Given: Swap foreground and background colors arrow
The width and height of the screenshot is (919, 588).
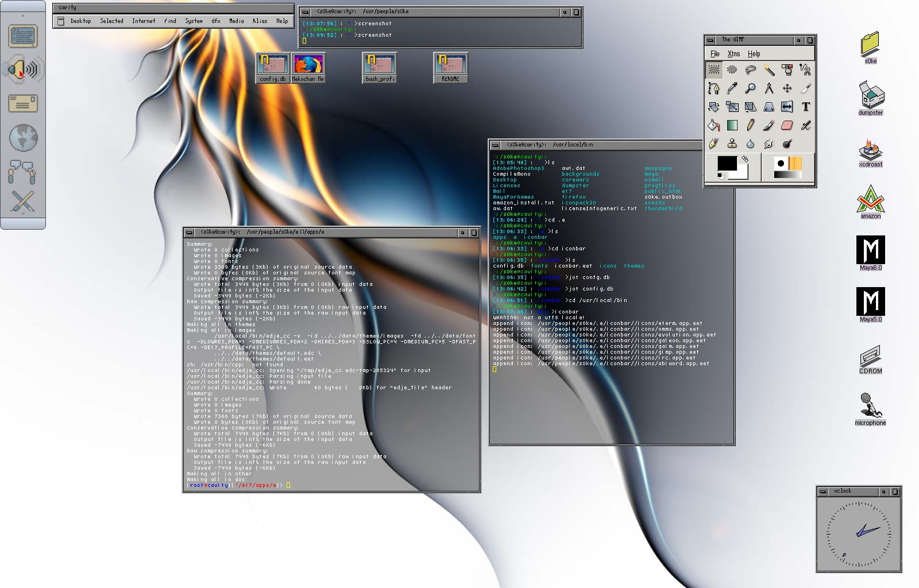Looking at the screenshot, I should pos(744,159).
